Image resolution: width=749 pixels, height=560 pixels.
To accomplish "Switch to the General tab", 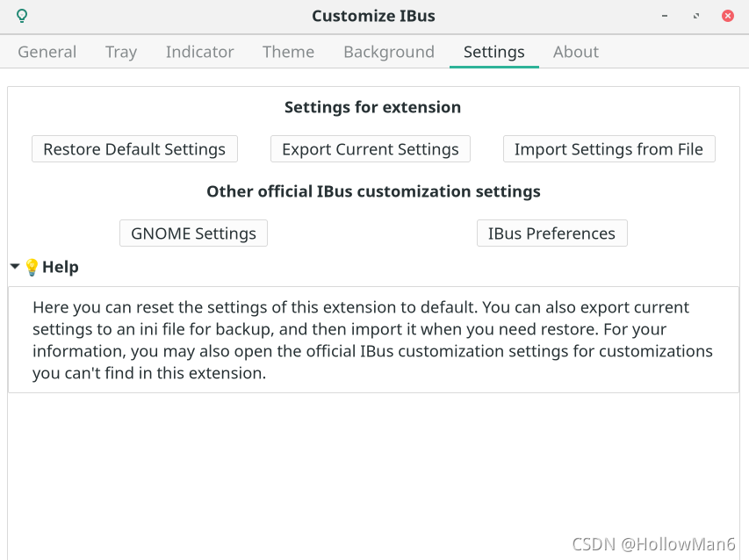I will pos(47,52).
